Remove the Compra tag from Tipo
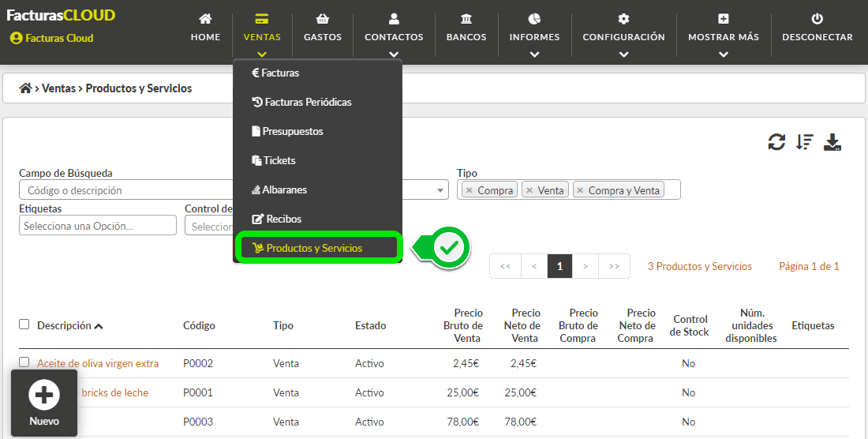Viewport: 868px width, 439px height. tap(470, 190)
